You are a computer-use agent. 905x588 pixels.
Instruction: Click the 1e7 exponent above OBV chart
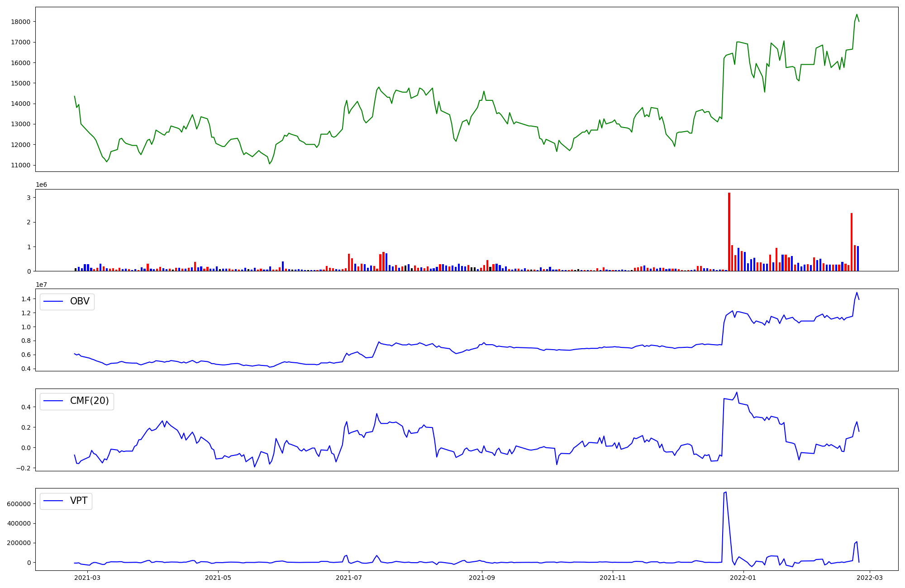[x=42, y=285]
